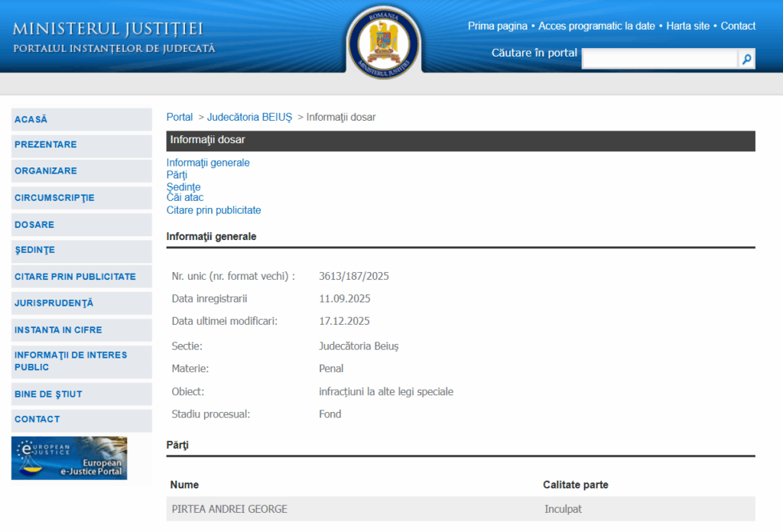783x532 pixels.
Task: Click inside the portal search field
Action: [x=659, y=59]
